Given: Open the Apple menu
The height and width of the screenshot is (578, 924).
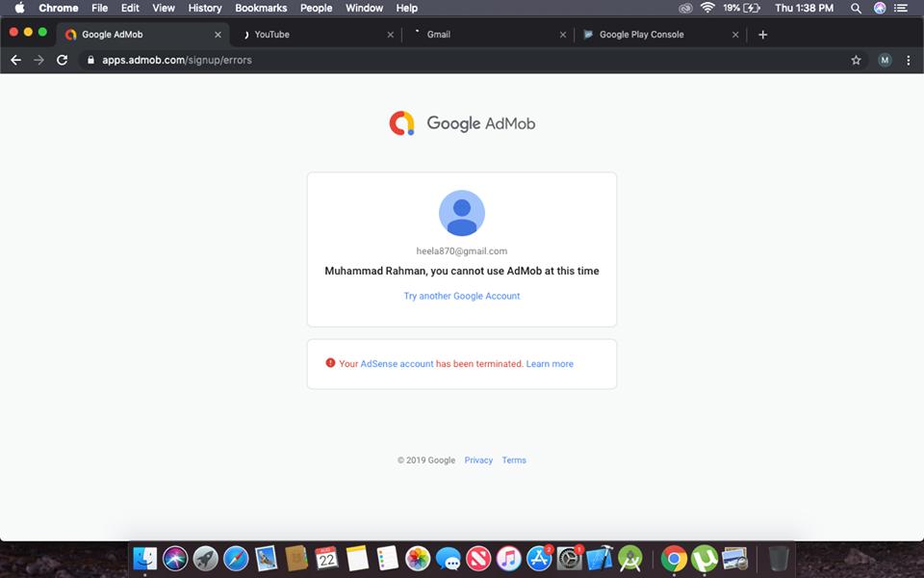Looking at the screenshot, I should click(x=19, y=9).
